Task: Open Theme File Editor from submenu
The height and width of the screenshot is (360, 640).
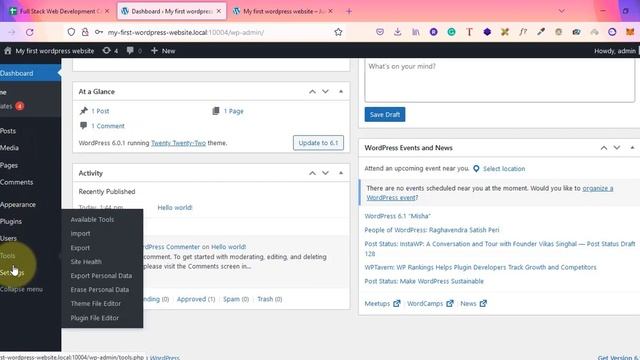Action: (x=96, y=304)
